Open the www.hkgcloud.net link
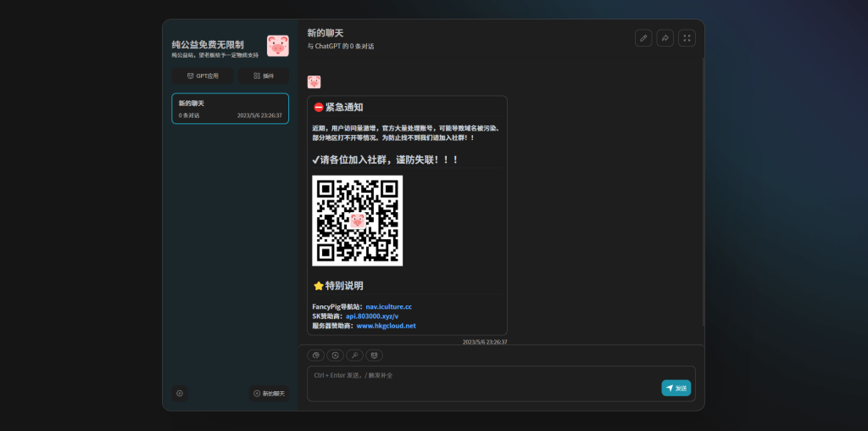The width and height of the screenshot is (868, 431). (x=386, y=326)
